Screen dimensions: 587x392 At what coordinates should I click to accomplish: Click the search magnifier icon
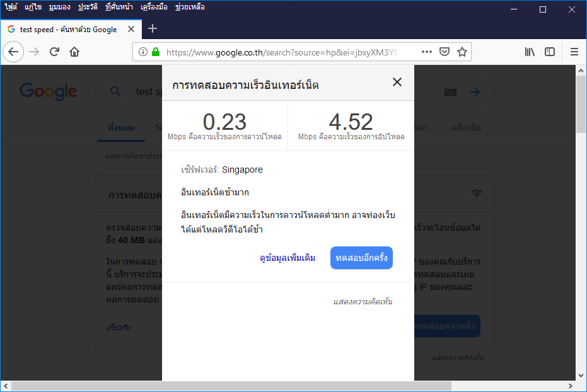(115, 91)
